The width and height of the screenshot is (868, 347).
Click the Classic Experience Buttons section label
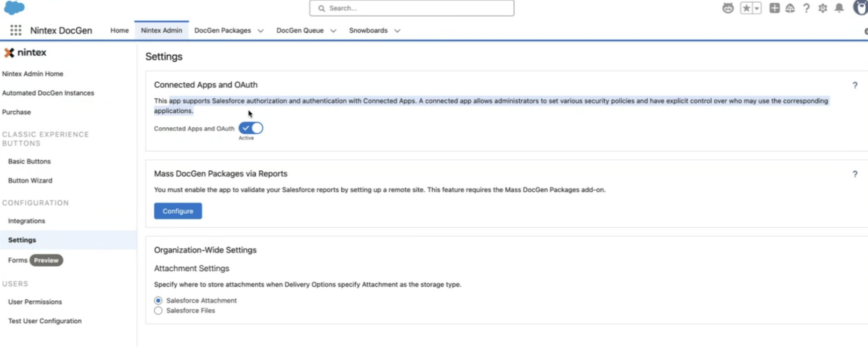point(45,139)
